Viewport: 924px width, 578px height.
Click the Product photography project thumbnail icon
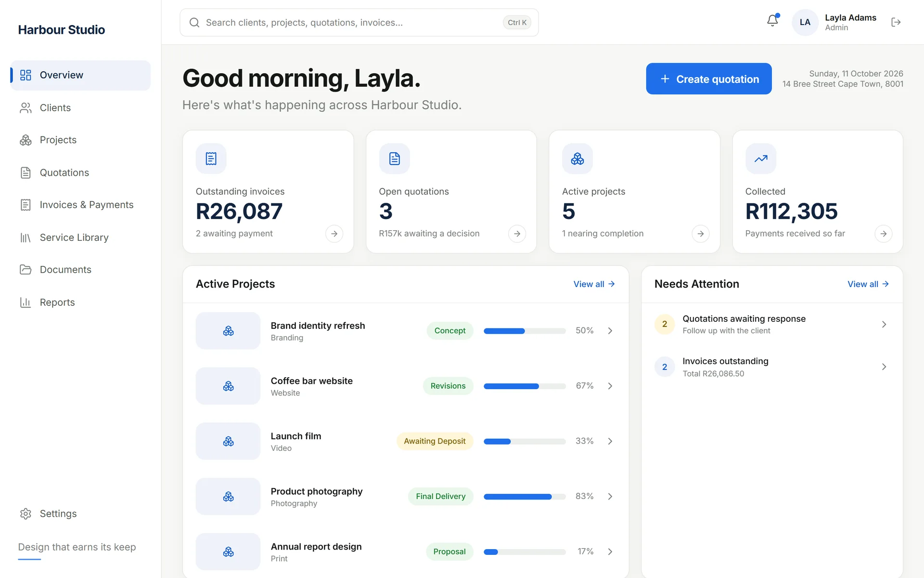228,497
